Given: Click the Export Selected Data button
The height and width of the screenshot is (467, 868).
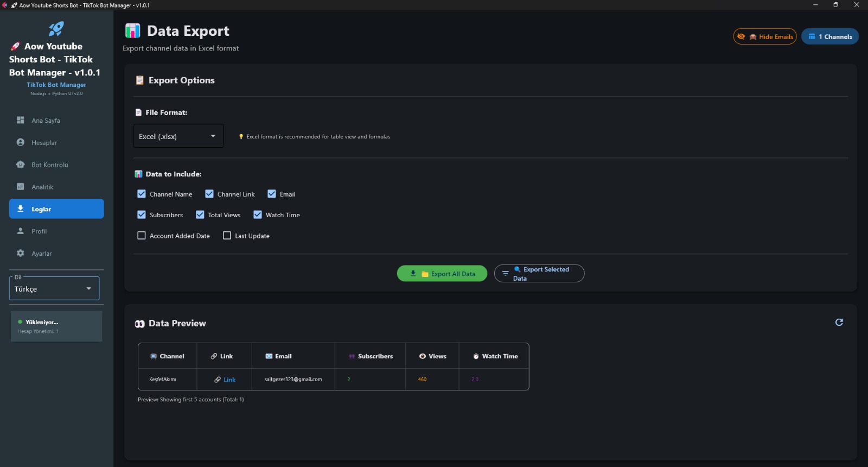Looking at the screenshot, I should click(539, 274).
